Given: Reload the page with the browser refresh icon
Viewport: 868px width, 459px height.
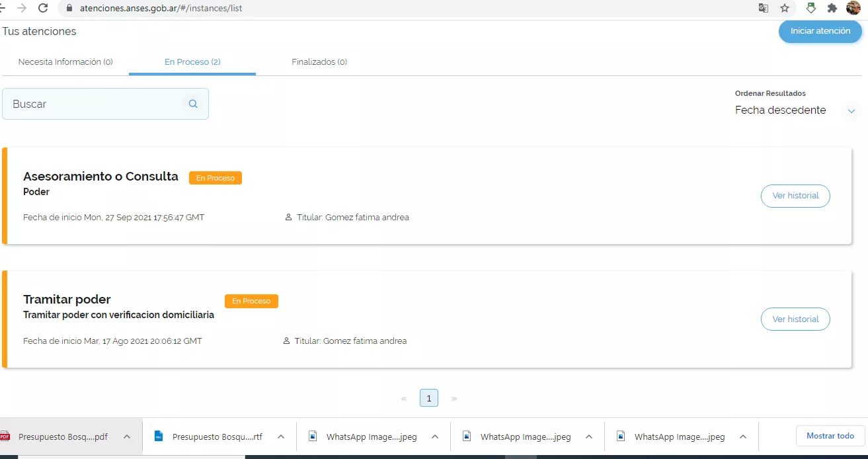Looking at the screenshot, I should 43,8.
